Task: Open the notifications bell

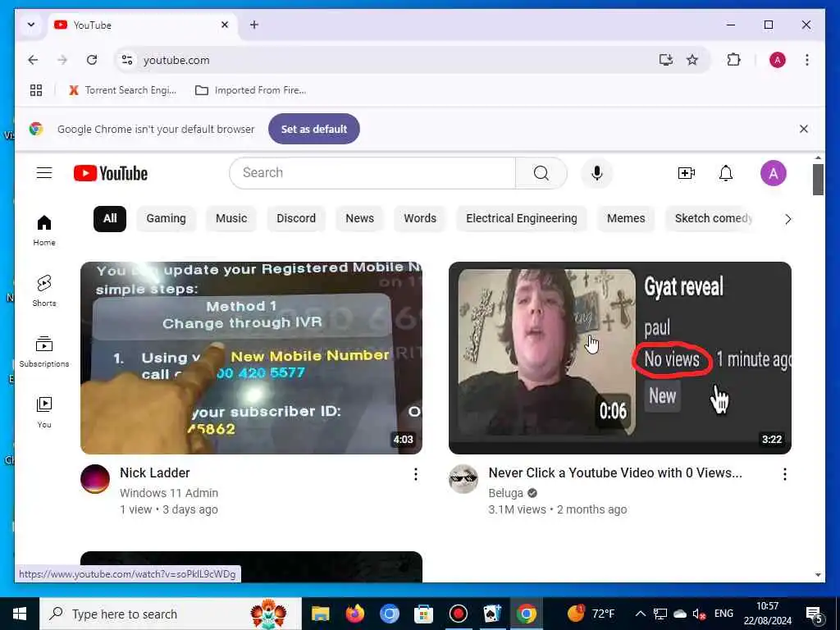Action: (x=726, y=173)
